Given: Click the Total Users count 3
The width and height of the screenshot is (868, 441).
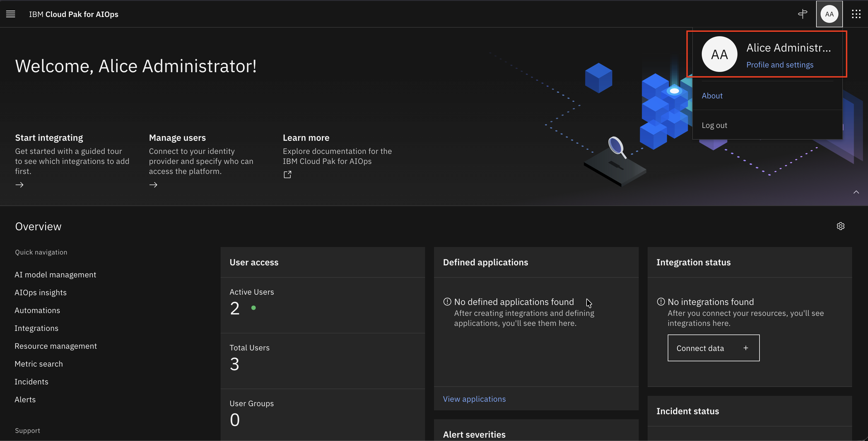Looking at the screenshot, I should [x=235, y=364].
